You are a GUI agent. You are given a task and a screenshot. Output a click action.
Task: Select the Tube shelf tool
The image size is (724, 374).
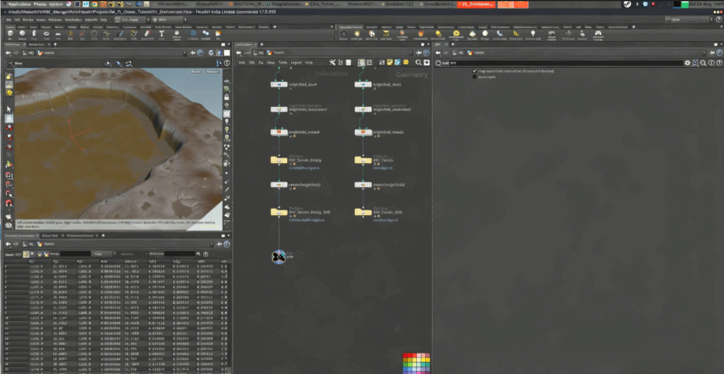coord(34,35)
